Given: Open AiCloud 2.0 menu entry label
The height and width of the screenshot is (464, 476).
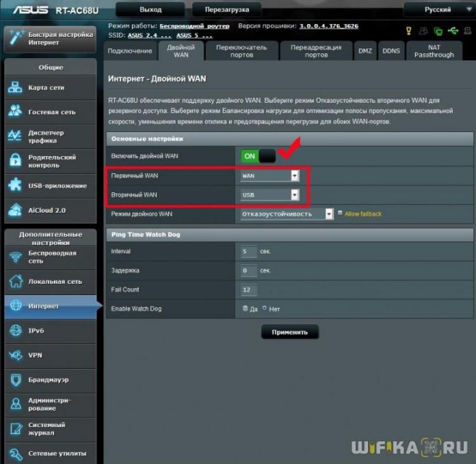Looking at the screenshot, I should (x=47, y=210).
